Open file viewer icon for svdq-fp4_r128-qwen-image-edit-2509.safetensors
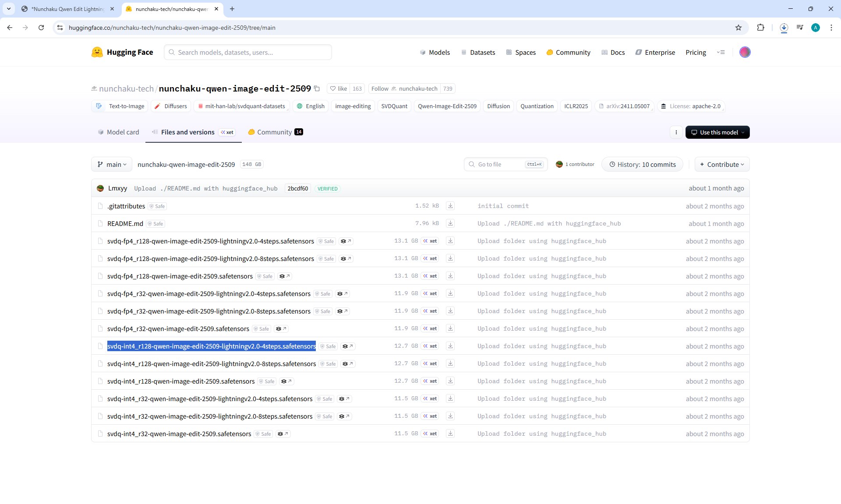The image size is (841, 504). click(x=284, y=276)
